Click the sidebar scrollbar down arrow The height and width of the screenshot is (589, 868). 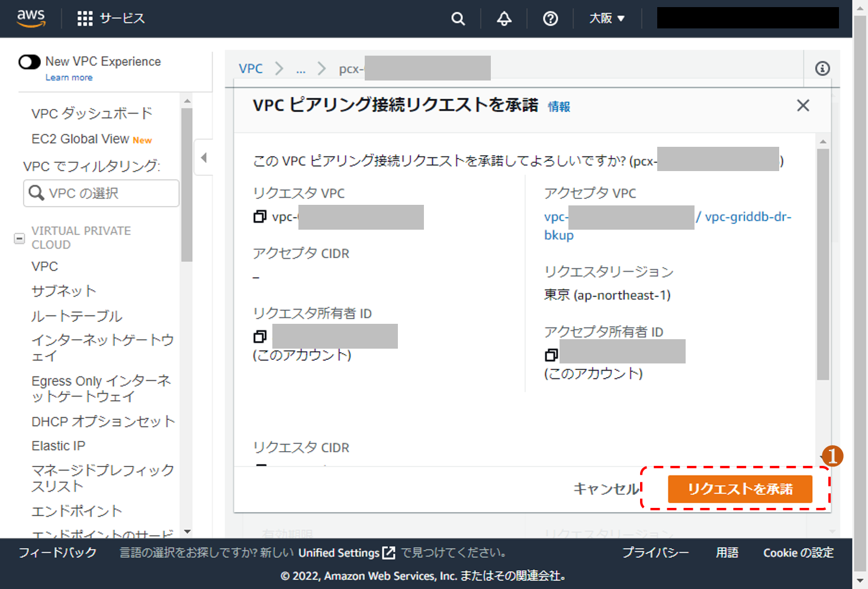click(x=187, y=532)
